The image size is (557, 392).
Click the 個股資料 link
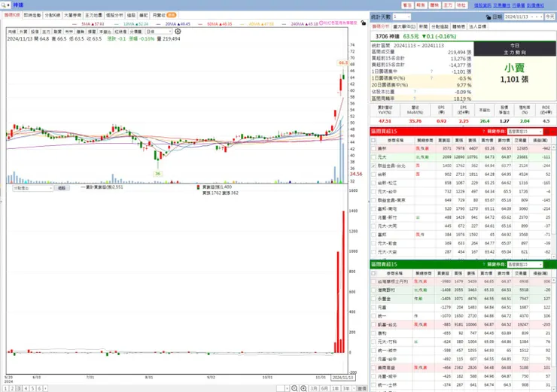(482, 5)
